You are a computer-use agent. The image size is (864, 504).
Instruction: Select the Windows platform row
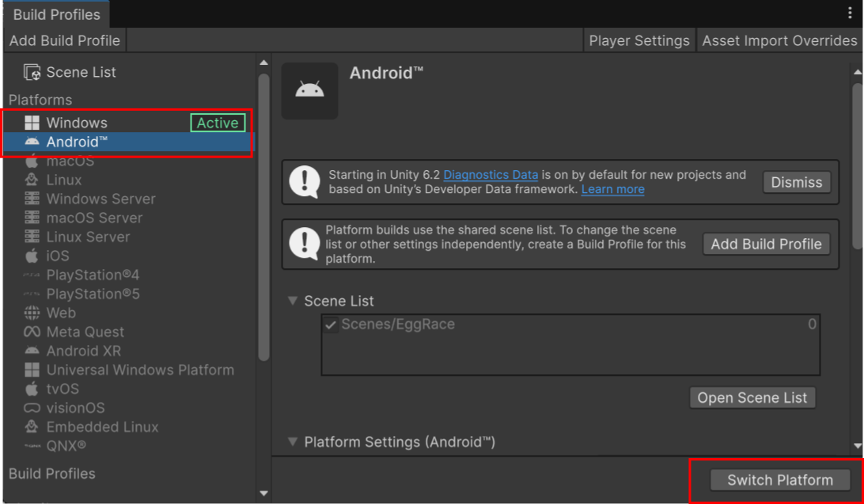click(x=129, y=123)
